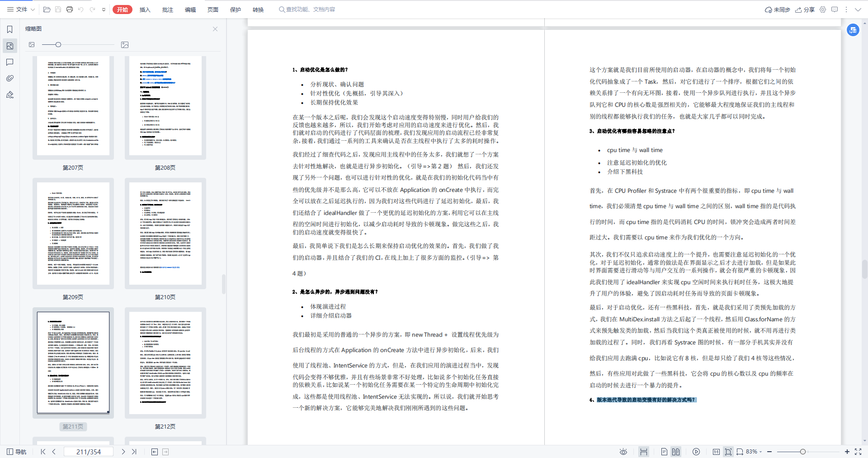Switch to the 转换 tab
Viewport: 868px width, 458px height.
point(258,10)
